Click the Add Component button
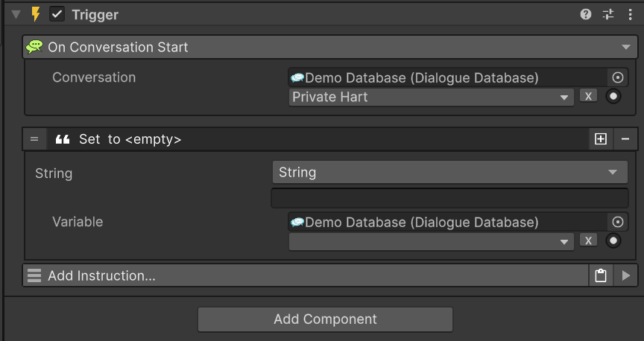The width and height of the screenshot is (644, 341). (325, 319)
